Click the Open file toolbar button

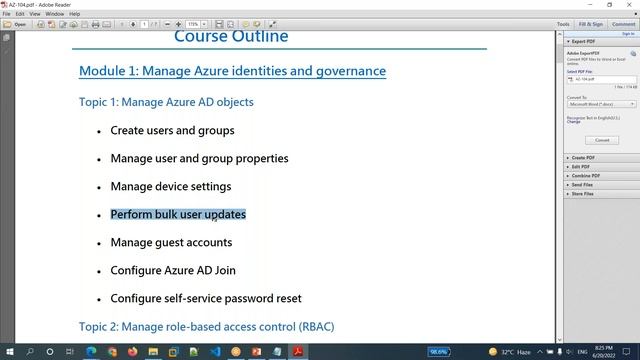point(15,24)
